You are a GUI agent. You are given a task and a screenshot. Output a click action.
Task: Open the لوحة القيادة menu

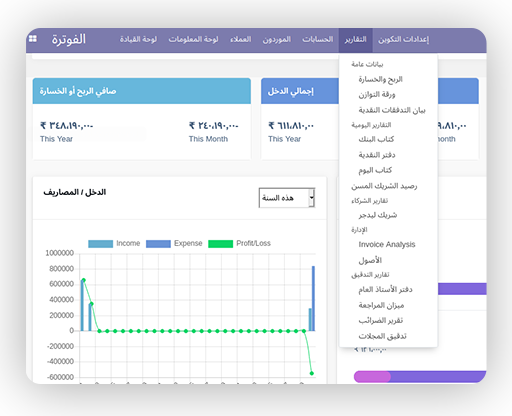[138, 39]
